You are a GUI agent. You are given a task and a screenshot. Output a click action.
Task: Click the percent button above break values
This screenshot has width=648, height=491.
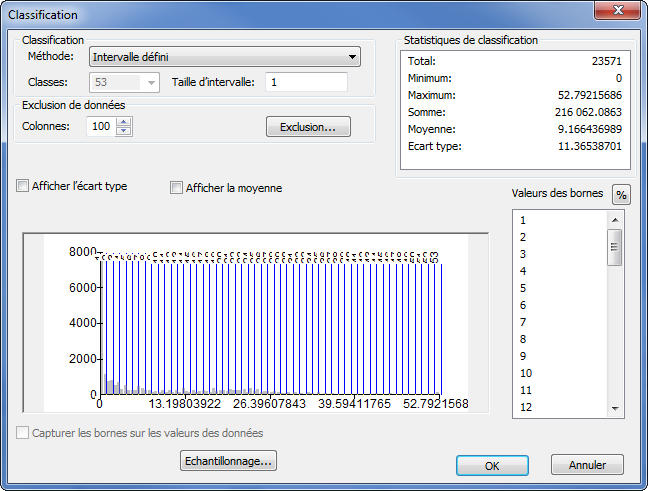[621, 195]
